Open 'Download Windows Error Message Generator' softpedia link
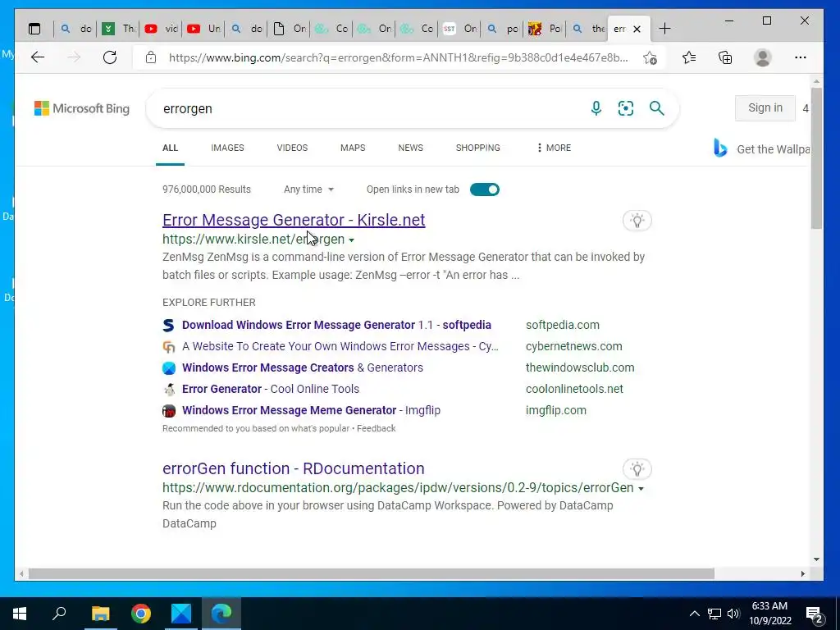Screen dimensions: 840x630 click(336, 325)
